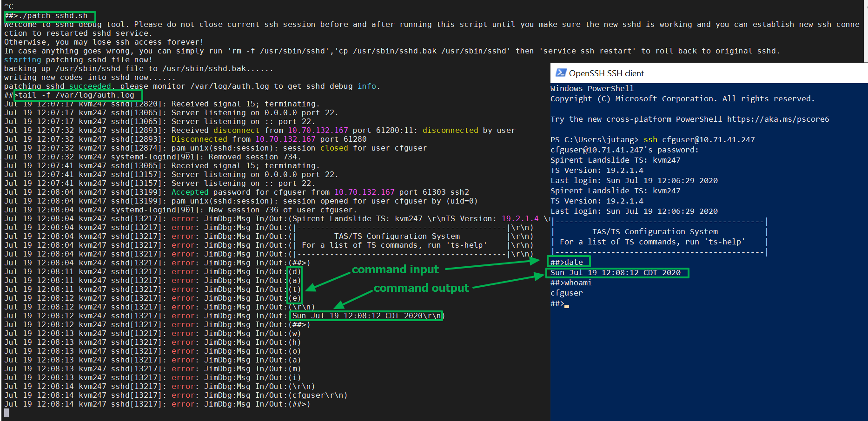Image resolution: width=868 pixels, height=421 pixels.
Task: Click 'patching sshd succeeded' message line
Action: click(192, 86)
